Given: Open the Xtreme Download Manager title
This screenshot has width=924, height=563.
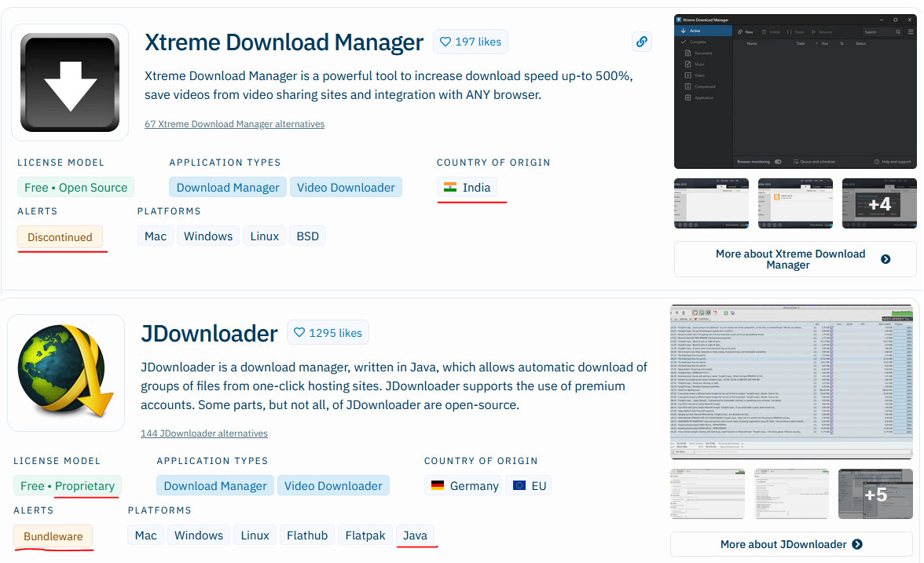Looking at the screenshot, I should pyautogui.click(x=284, y=42).
